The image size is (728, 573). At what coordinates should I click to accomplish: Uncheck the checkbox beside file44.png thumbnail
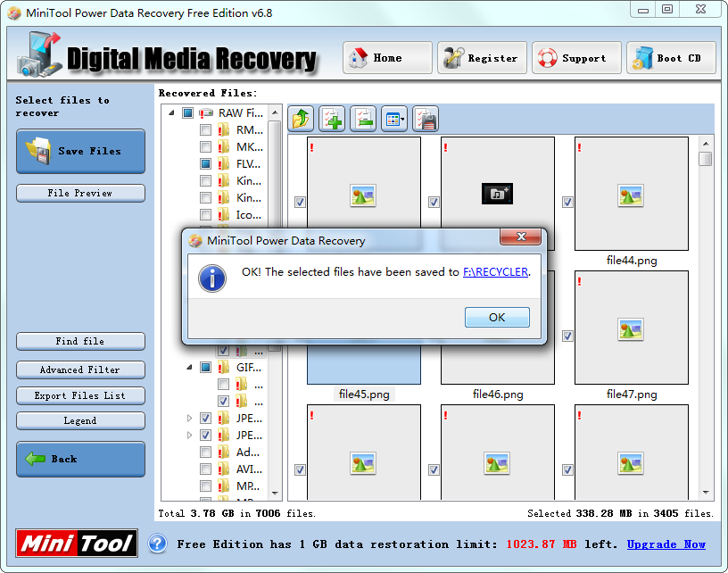coord(567,202)
